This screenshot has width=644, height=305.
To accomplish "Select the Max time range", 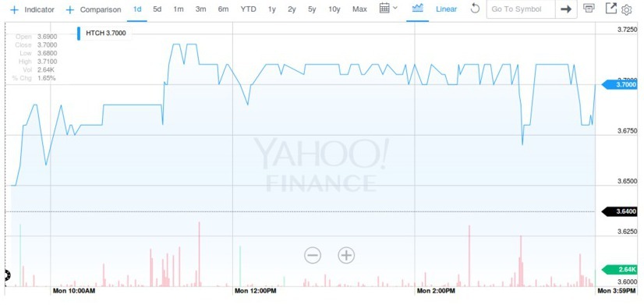I will click(x=359, y=9).
